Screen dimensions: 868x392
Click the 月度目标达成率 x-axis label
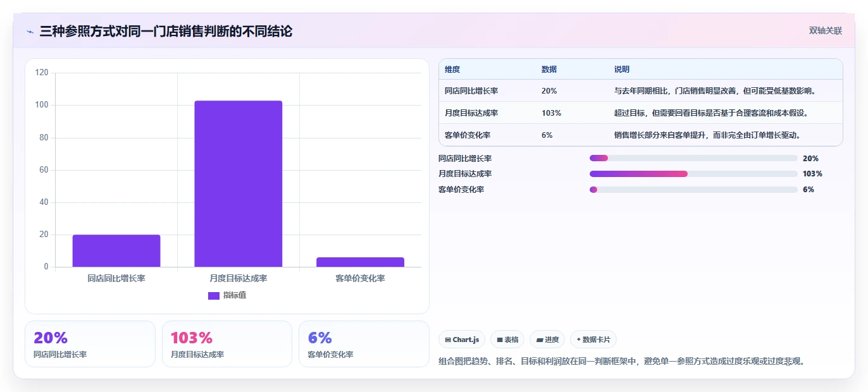click(x=239, y=278)
